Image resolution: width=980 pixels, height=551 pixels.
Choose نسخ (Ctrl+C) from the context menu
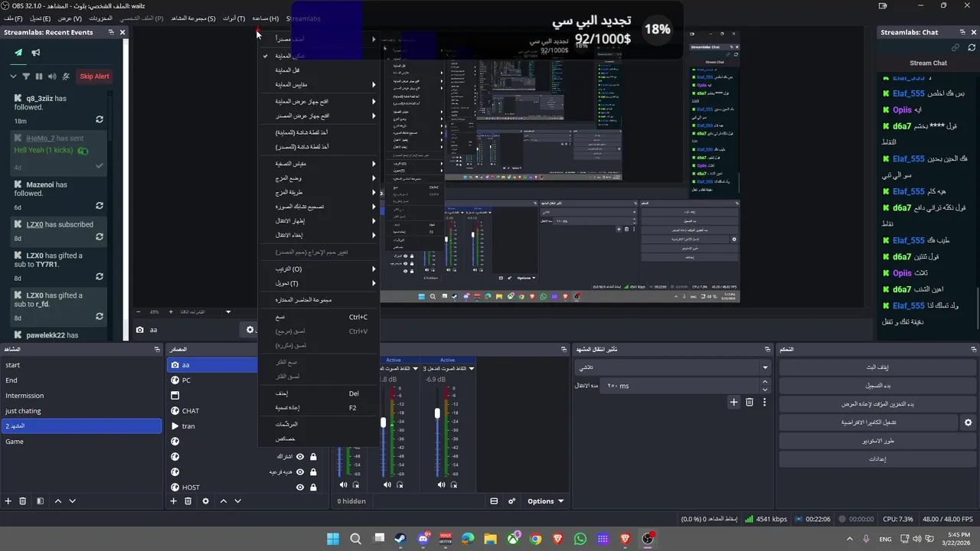click(x=318, y=317)
